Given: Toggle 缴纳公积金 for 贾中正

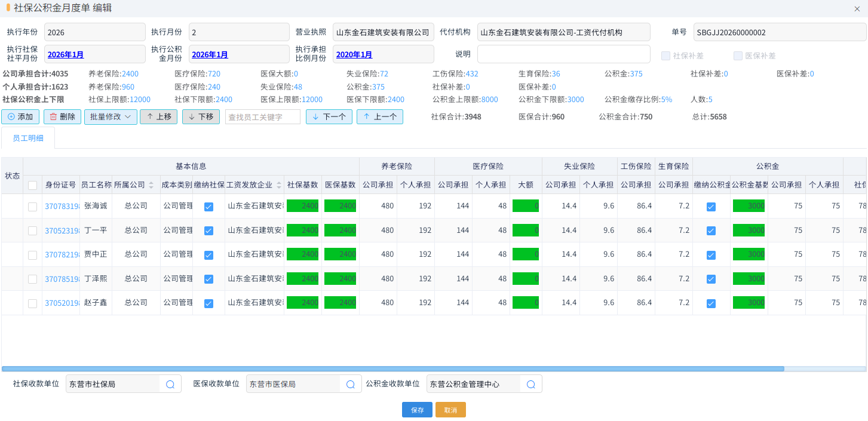Looking at the screenshot, I should [711, 255].
